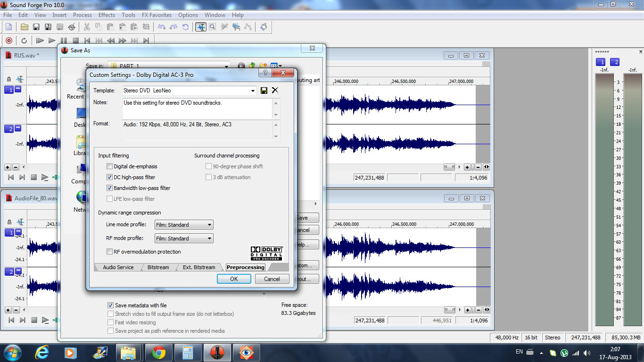Image resolution: width=644 pixels, height=362 pixels.
Task: Click the New file toolbar icon
Action: 8,27
